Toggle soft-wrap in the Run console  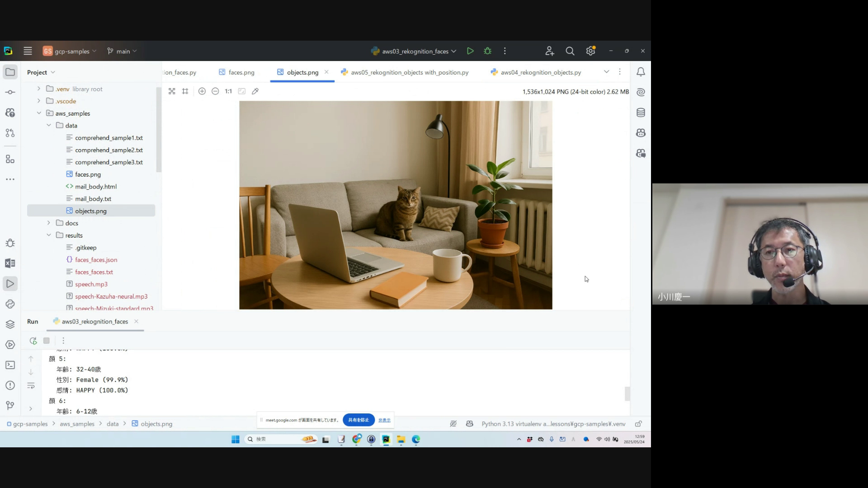[31, 385]
